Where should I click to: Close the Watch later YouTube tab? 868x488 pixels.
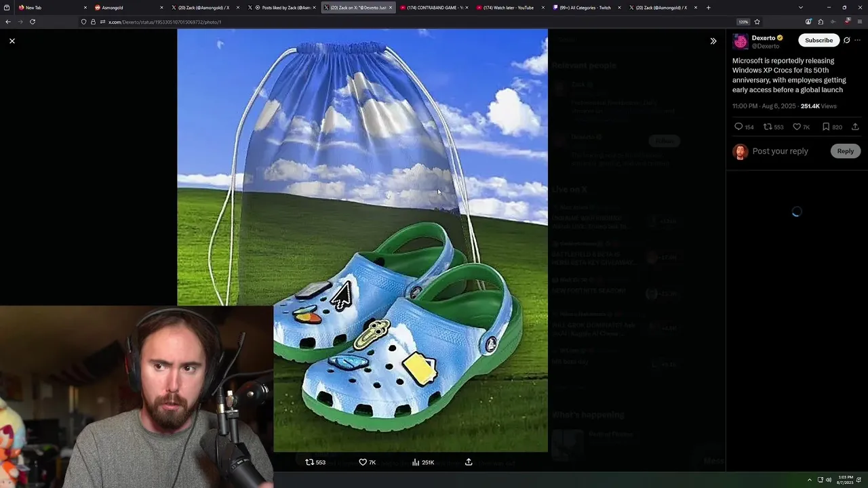[542, 7]
